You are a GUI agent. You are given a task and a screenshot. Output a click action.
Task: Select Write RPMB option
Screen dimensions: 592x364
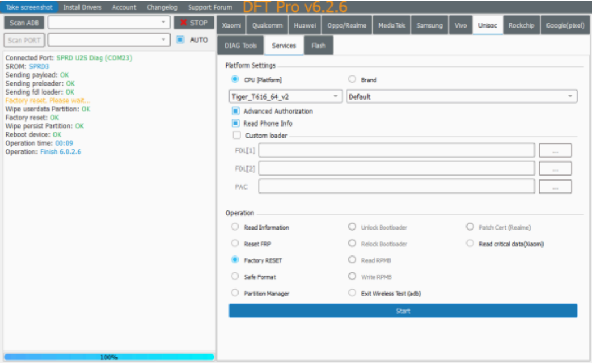[352, 276]
